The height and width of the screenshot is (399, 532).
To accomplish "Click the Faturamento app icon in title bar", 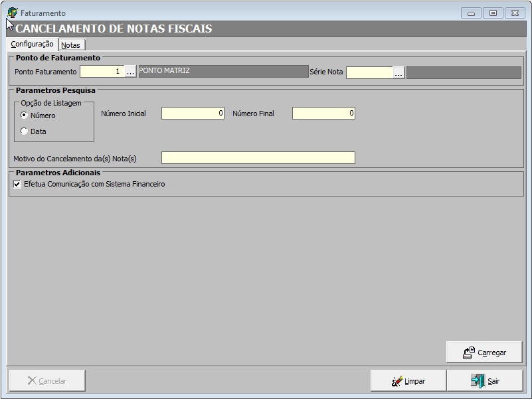I will click(13, 13).
